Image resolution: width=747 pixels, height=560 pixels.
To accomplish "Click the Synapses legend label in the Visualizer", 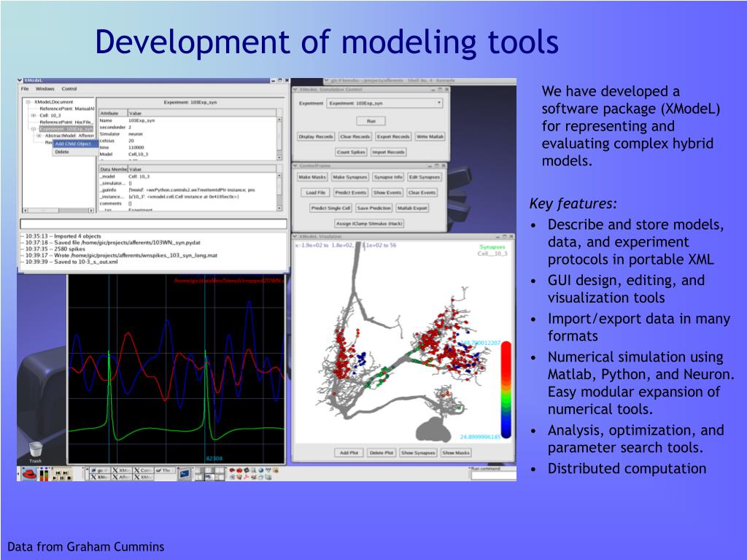I will (492, 246).
